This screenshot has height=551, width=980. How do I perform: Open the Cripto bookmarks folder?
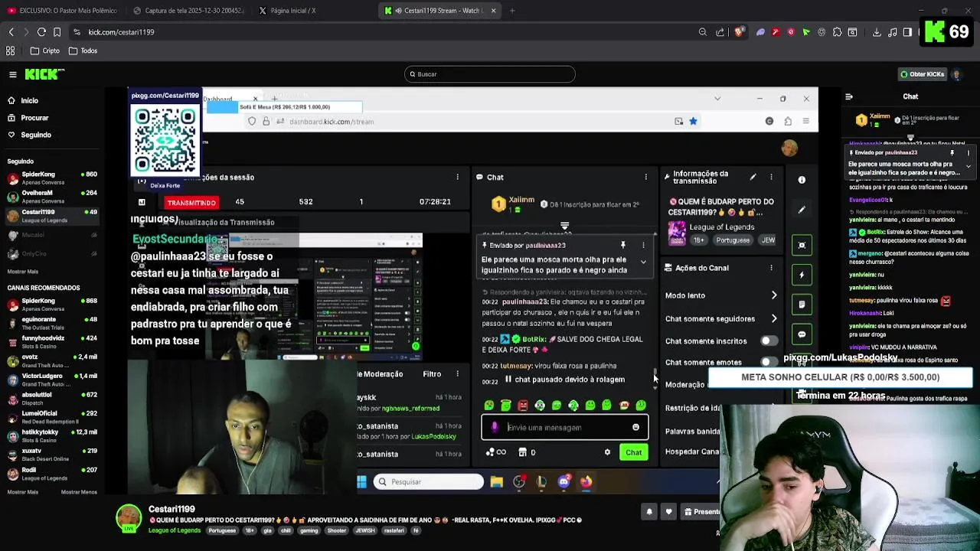click(x=45, y=51)
